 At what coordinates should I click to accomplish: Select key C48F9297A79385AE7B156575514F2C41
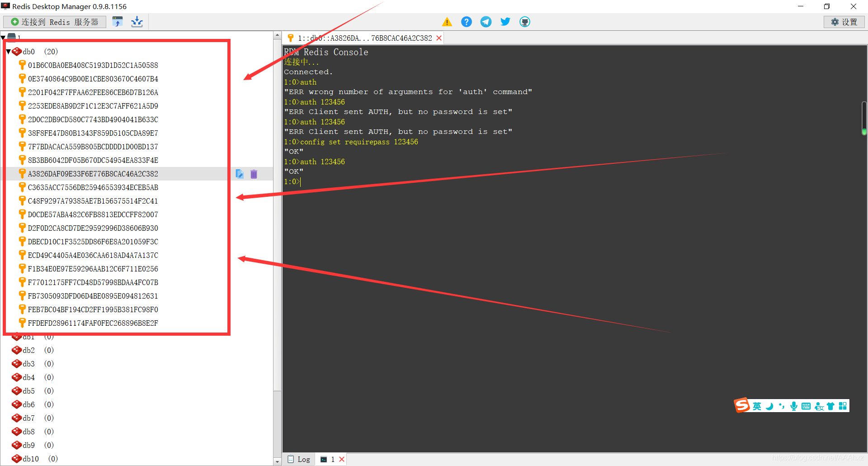coord(93,201)
